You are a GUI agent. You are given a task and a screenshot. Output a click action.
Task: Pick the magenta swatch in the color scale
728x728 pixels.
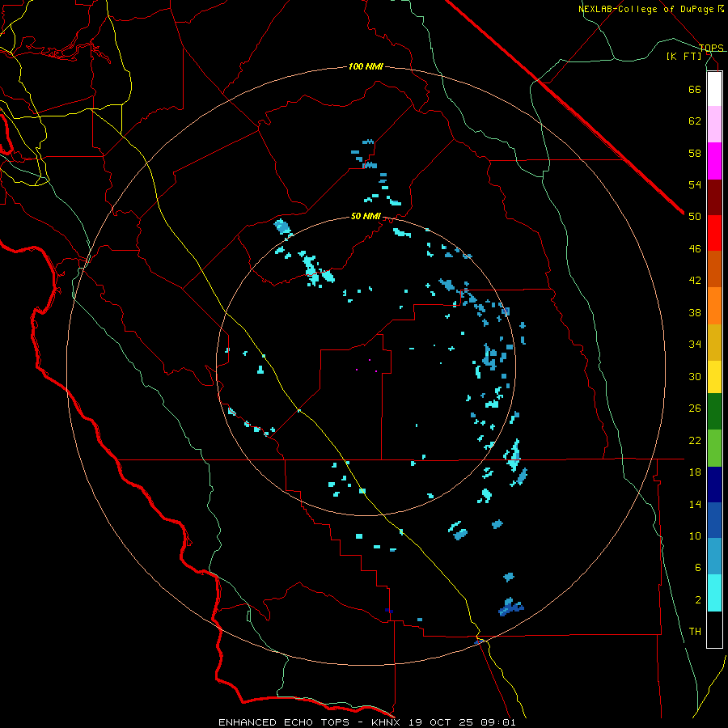click(714, 161)
